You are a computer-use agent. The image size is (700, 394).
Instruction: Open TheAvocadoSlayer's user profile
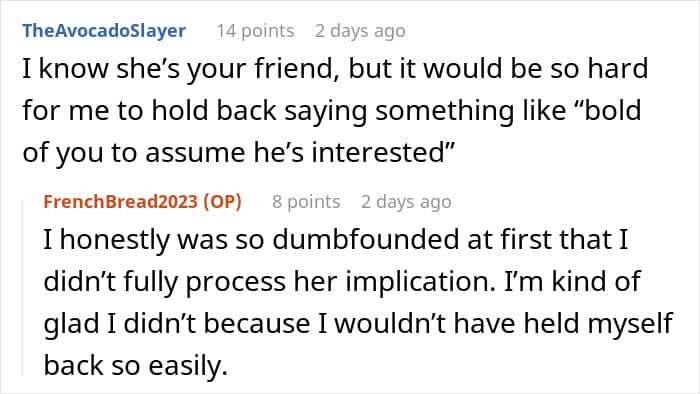click(104, 31)
